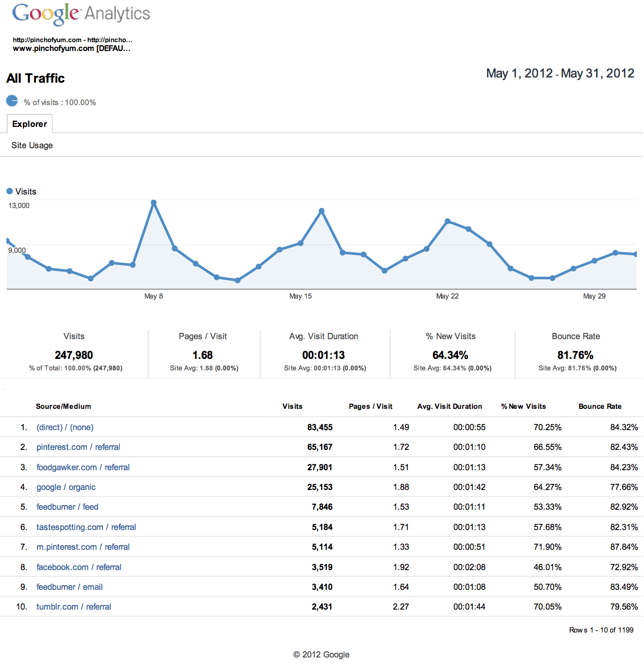
Task: Open the google / organic source report
Action: point(65,487)
